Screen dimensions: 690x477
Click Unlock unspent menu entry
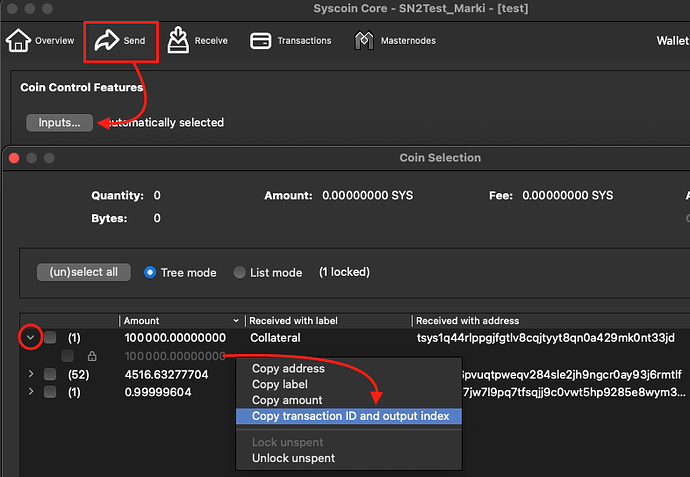click(293, 458)
